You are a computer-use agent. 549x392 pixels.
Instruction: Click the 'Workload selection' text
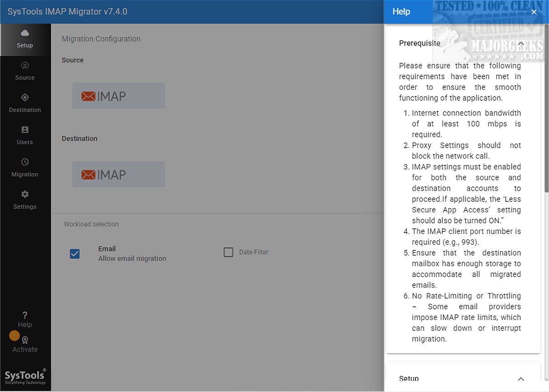91,224
